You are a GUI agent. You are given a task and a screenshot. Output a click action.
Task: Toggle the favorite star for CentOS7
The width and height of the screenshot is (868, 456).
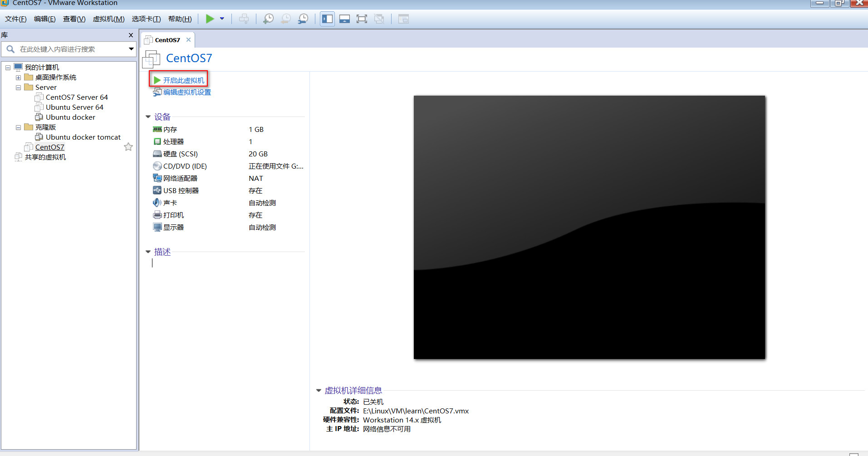128,147
